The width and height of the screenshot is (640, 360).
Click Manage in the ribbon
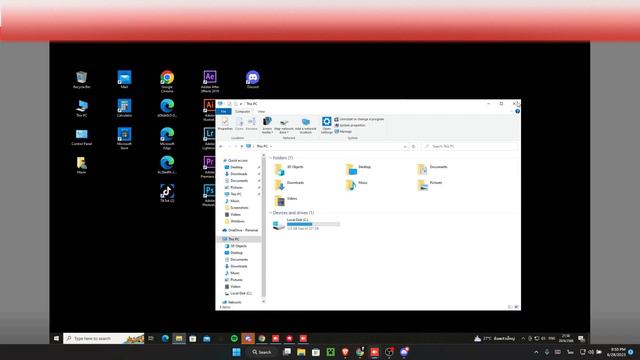click(x=343, y=131)
